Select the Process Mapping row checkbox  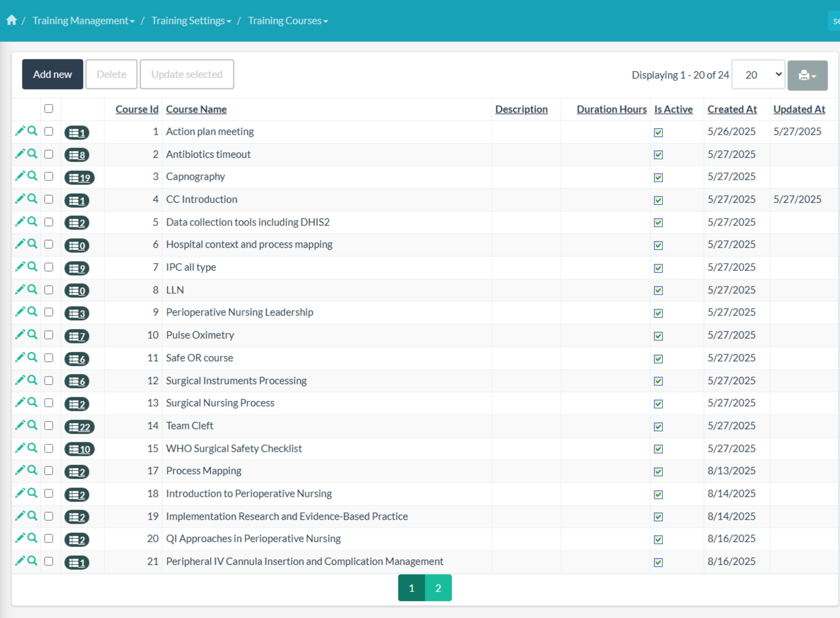(49, 471)
